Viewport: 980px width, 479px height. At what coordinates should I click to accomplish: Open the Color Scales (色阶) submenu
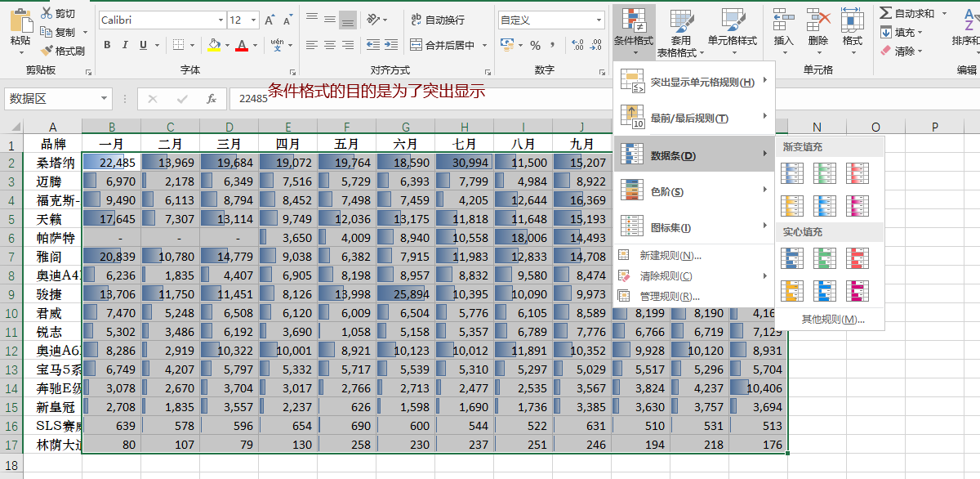tap(694, 191)
